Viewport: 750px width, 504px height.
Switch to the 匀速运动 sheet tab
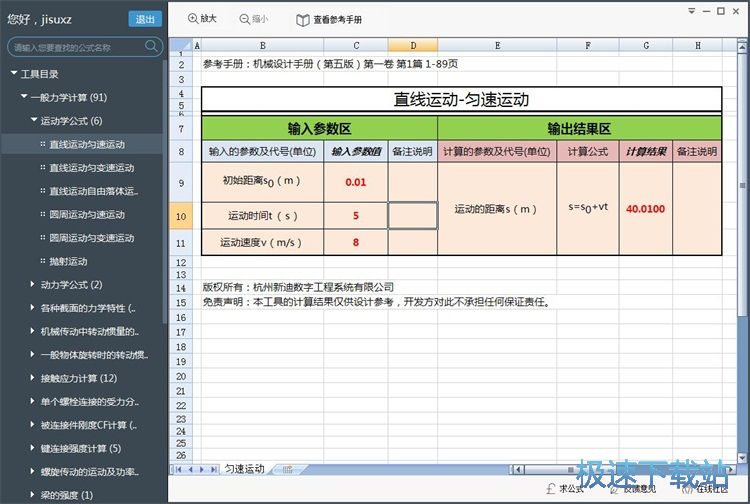click(x=244, y=469)
